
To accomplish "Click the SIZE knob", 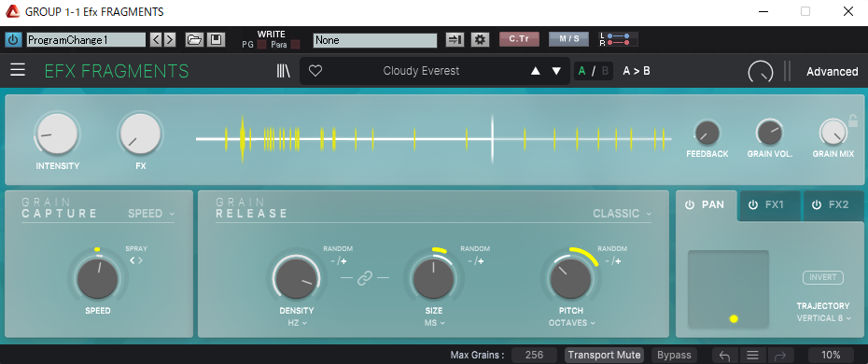I will (434, 279).
